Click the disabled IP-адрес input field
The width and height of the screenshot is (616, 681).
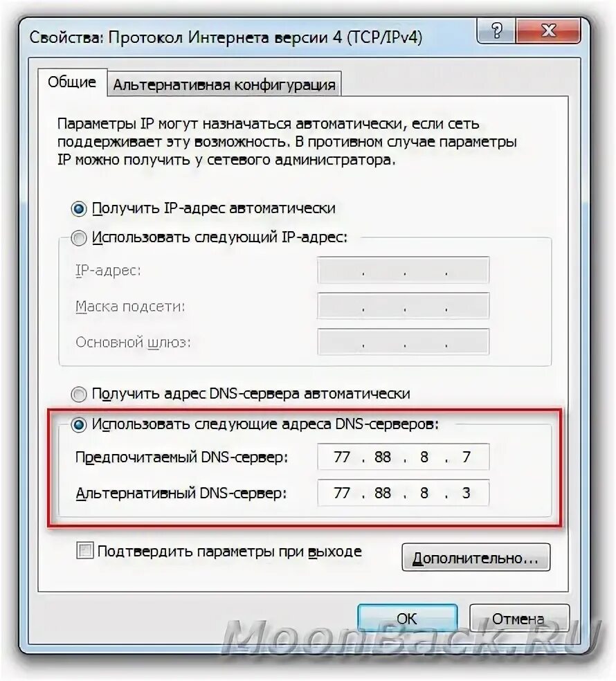point(403,270)
